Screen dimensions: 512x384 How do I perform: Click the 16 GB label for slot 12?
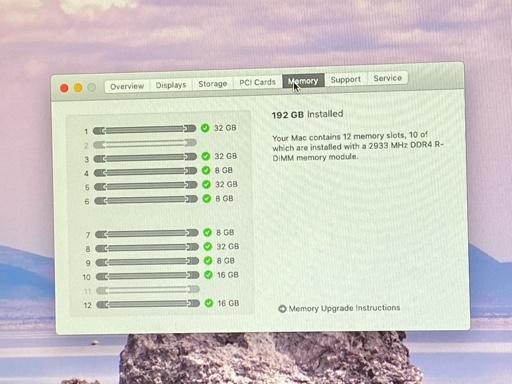[228, 303]
